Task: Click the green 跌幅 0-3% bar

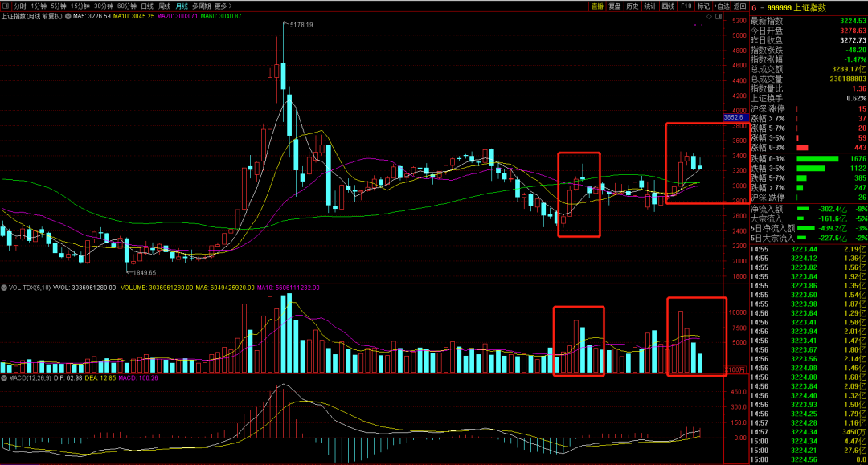Action: 817,159
